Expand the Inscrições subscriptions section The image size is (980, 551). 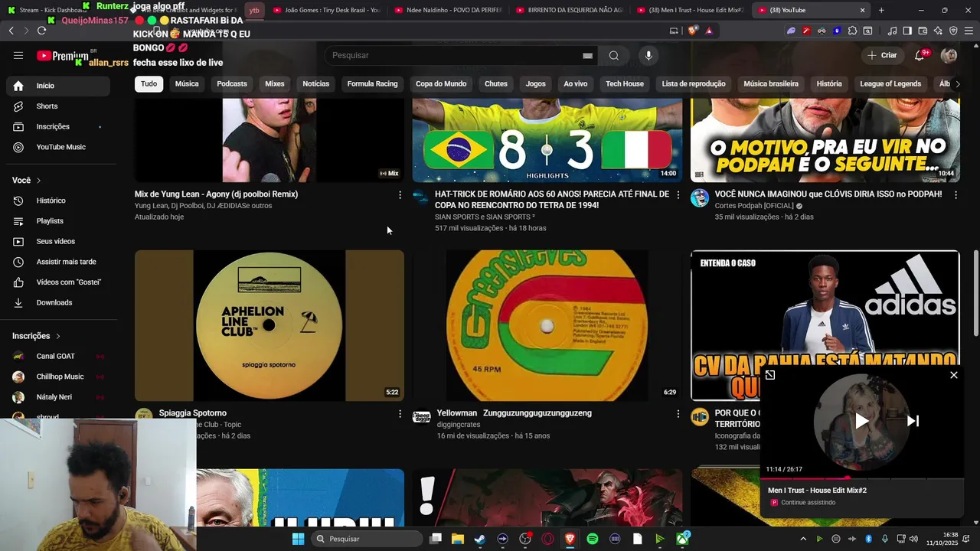(36, 336)
